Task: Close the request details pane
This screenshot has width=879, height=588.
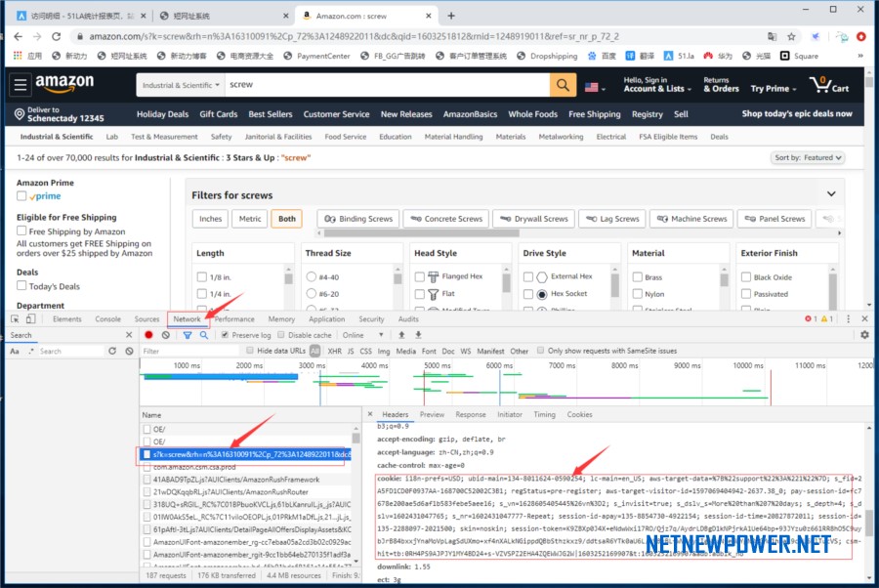Action: point(370,414)
